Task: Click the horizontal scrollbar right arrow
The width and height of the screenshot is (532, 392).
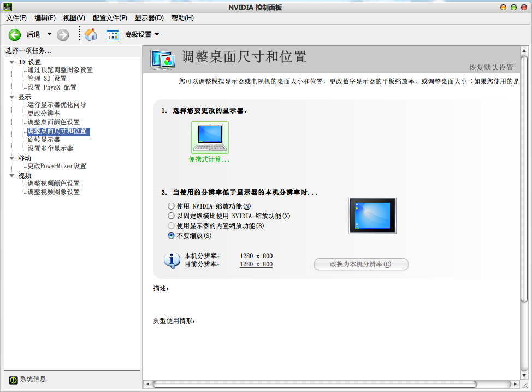Action: click(x=516, y=384)
